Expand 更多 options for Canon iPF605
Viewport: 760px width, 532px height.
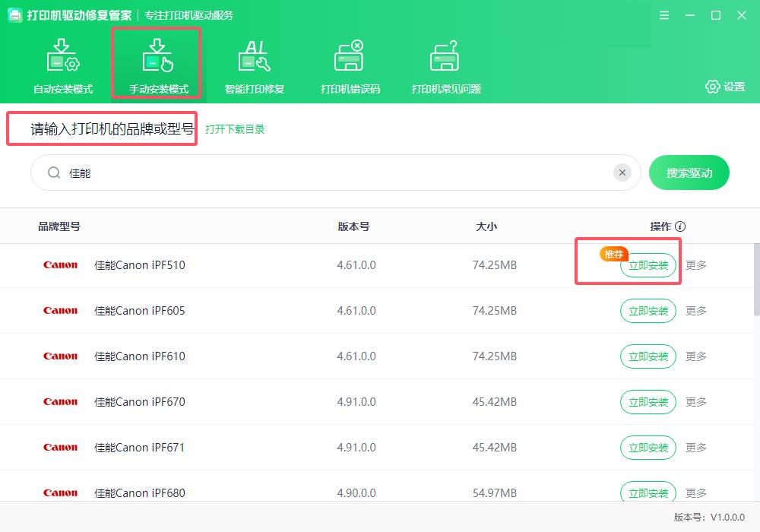(x=696, y=311)
